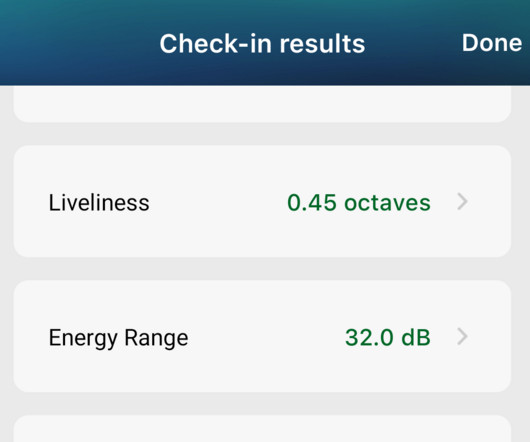Image resolution: width=530 pixels, height=442 pixels.
Task: Click the Check-in results title
Action: coord(262,44)
